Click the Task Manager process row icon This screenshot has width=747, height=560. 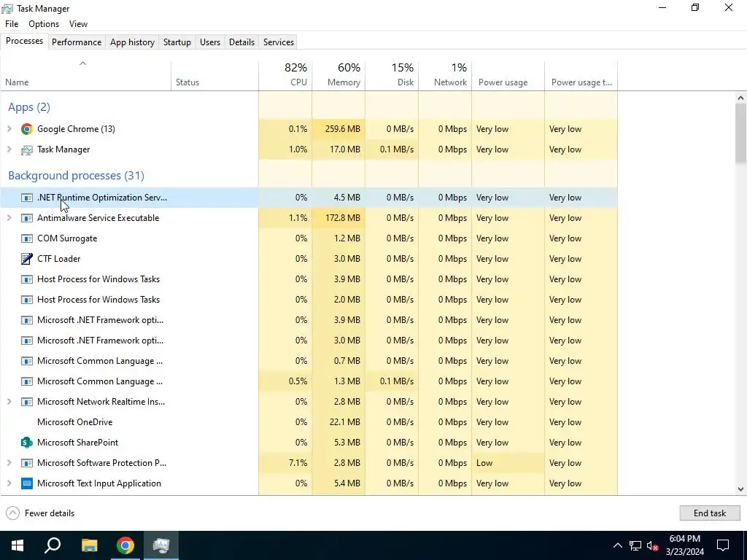[27, 149]
